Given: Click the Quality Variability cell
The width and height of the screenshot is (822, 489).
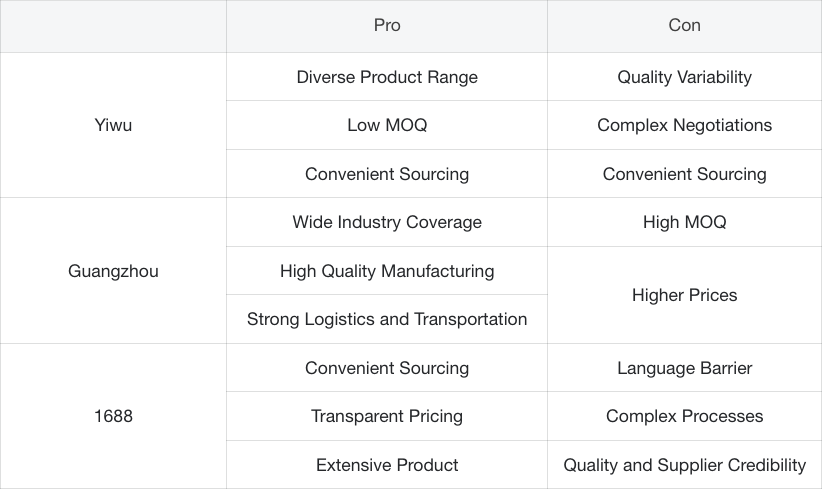Looking at the screenshot, I should pyautogui.click(x=684, y=77).
